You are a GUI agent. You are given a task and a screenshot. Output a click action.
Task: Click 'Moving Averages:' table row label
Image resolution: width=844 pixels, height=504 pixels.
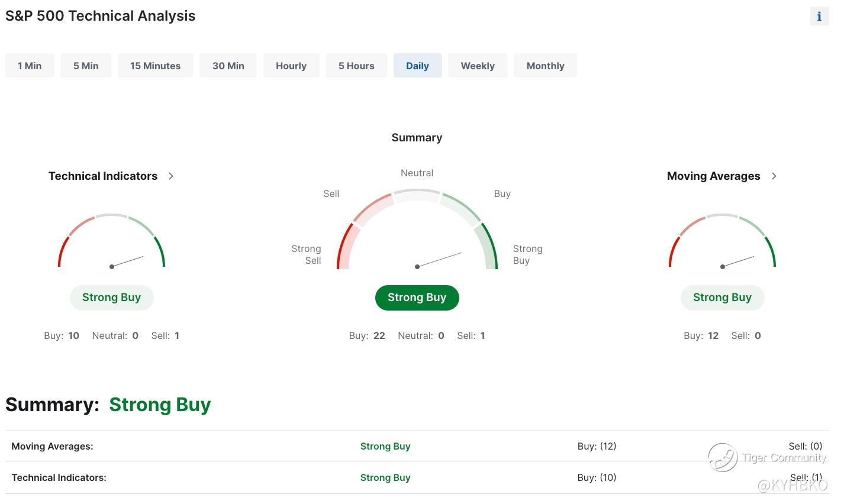(x=53, y=447)
